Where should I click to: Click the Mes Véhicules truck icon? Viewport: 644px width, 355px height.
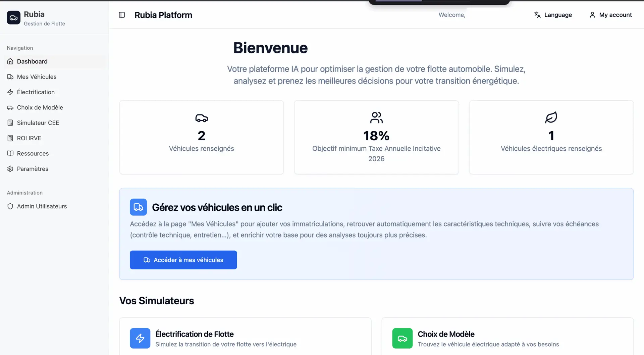[10, 77]
